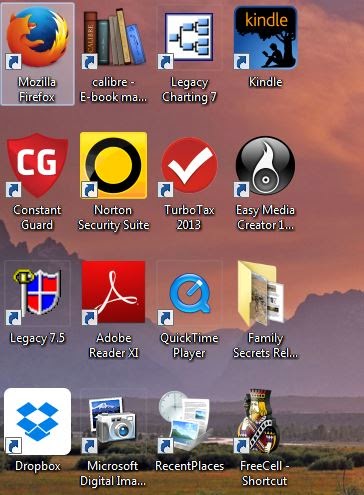Click the "Family Secrets Rel..." label
The width and height of the screenshot is (364, 495).
(265, 345)
